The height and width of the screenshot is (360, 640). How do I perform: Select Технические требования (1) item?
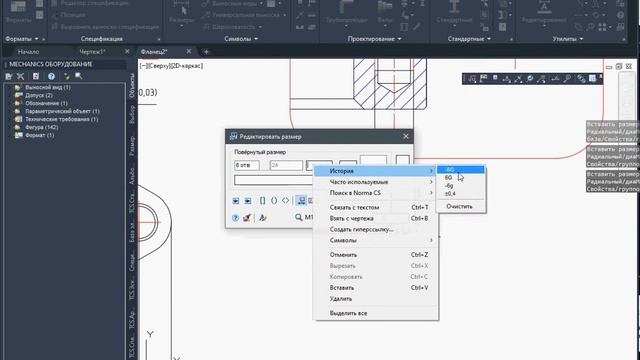tap(61, 119)
